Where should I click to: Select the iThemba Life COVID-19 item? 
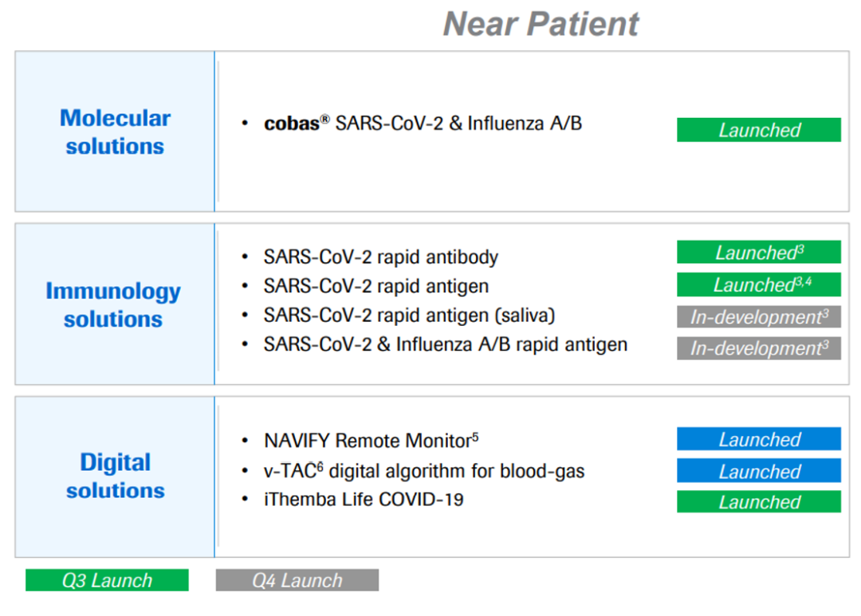coord(364,500)
